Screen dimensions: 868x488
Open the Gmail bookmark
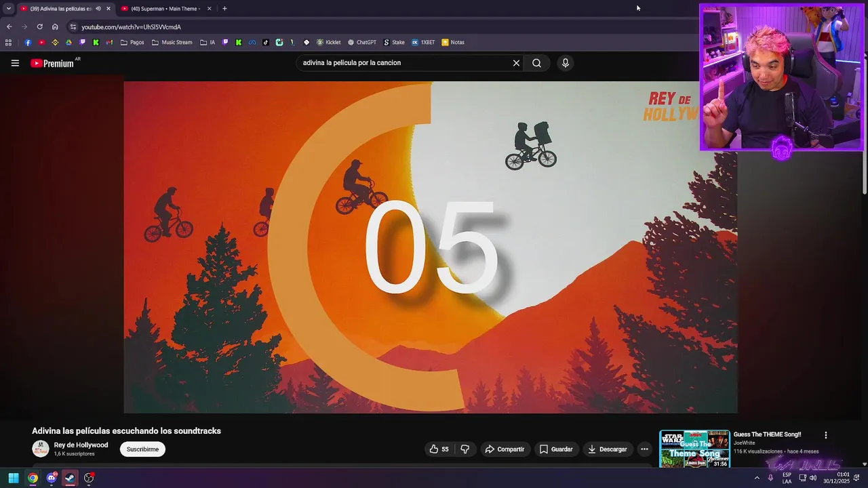109,42
